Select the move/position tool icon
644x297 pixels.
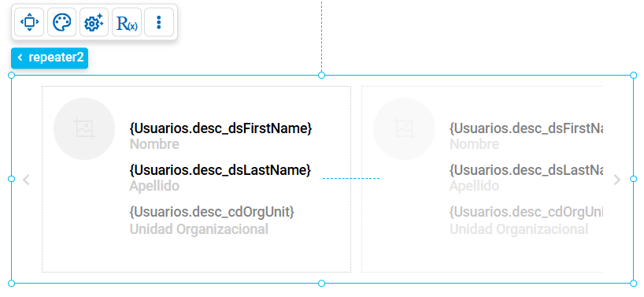[x=29, y=22]
